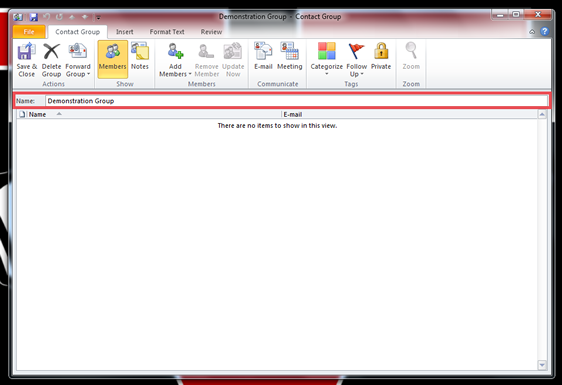
Task: Show the Members view
Action: 113,60
